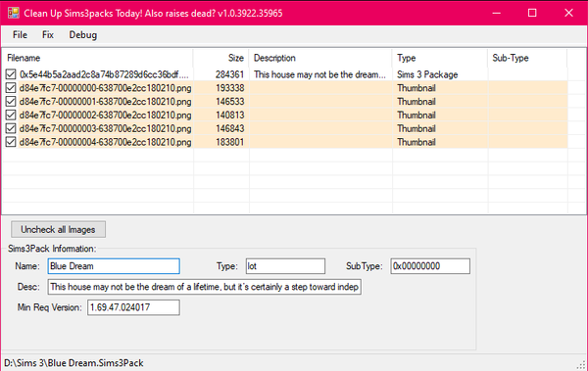
Task: Sort list by Filename column header
Action: tap(98, 58)
